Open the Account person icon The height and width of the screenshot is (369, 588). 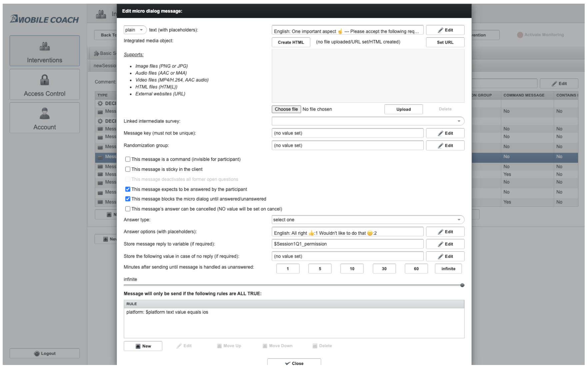pyautogui.click(x=45, y=113)
